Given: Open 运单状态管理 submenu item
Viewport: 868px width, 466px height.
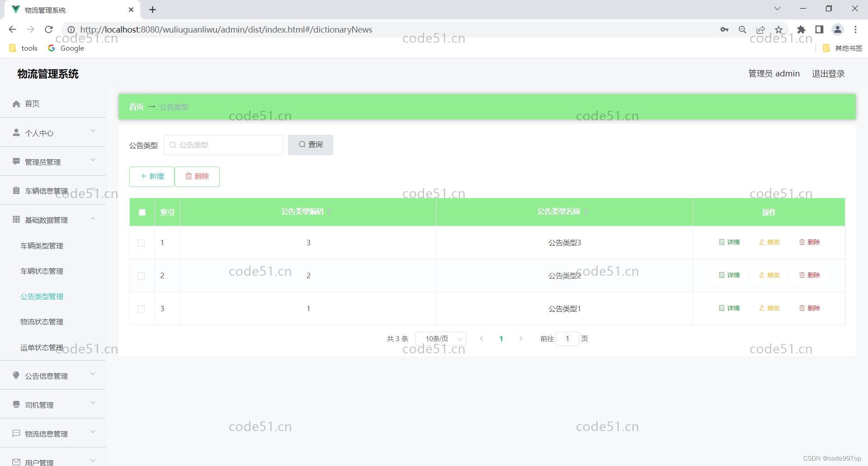Looking at the screenshot, I should [42, 347].
